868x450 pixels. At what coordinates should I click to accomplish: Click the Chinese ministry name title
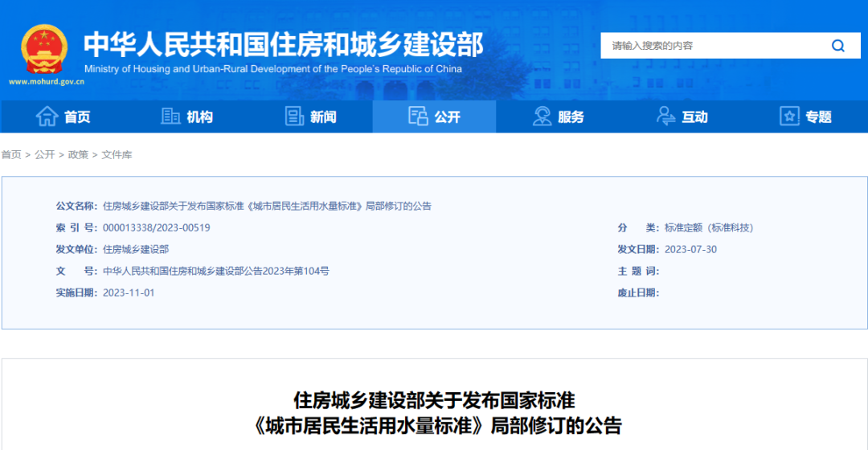[284, 44]
